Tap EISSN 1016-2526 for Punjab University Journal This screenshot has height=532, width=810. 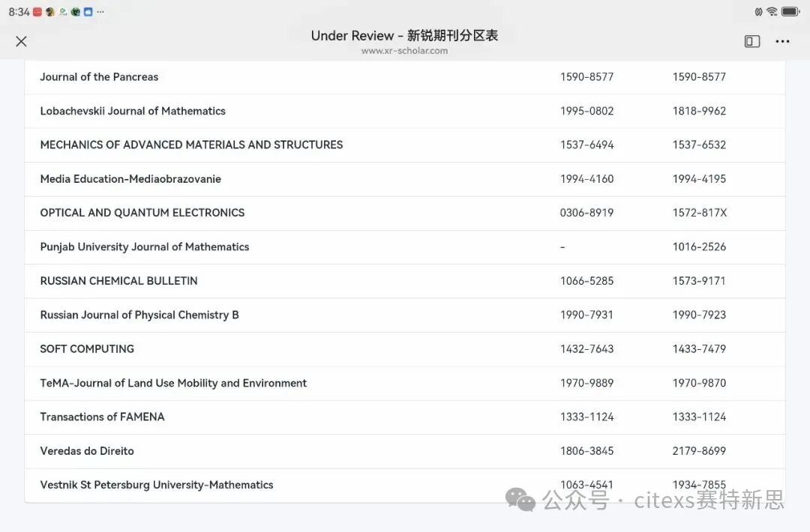[x=699, y=247]
